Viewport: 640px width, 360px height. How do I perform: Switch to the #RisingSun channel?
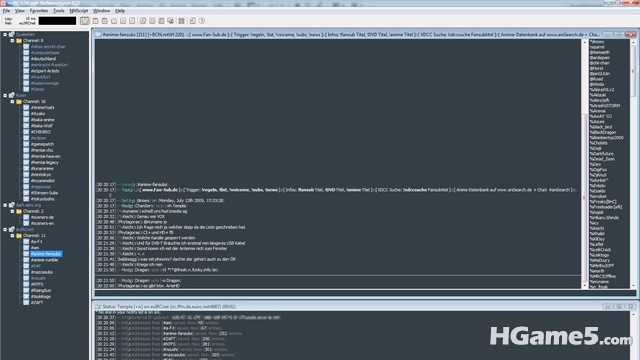coord(41,291)
